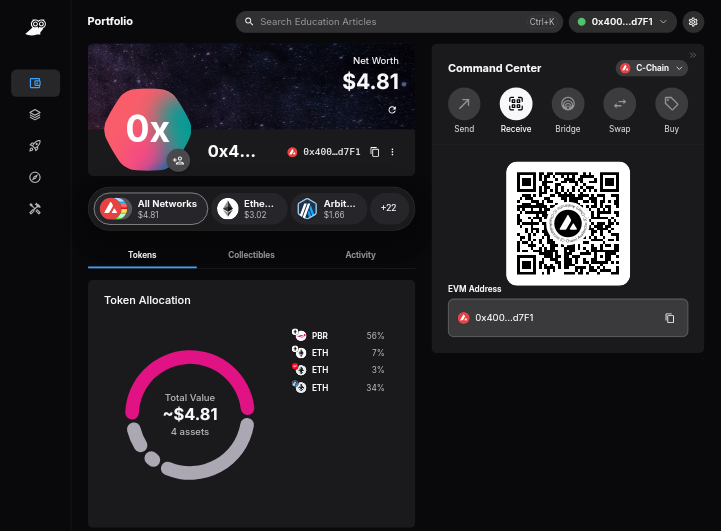
Task: Refresh net worth balance
Action: (x=392, y=110)
